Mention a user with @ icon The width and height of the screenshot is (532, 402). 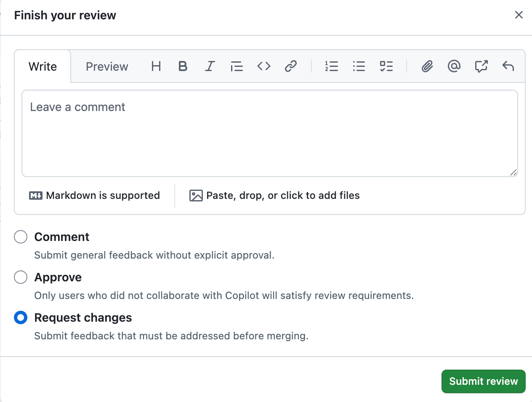[454, 66]
